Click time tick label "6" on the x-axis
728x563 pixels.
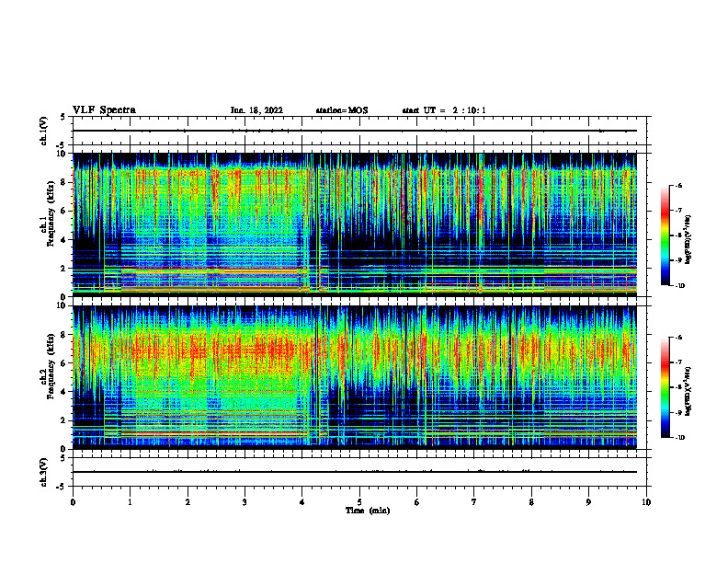(417, 502)
